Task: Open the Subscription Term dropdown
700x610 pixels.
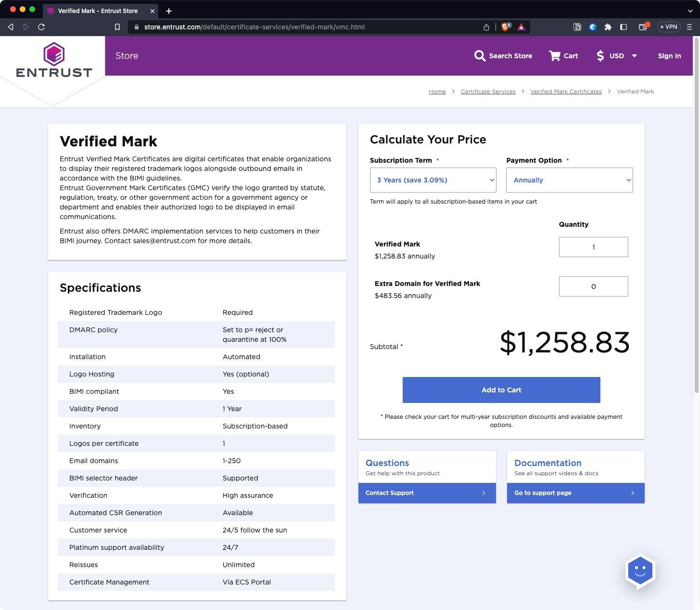Action: [x=433, y=180]
